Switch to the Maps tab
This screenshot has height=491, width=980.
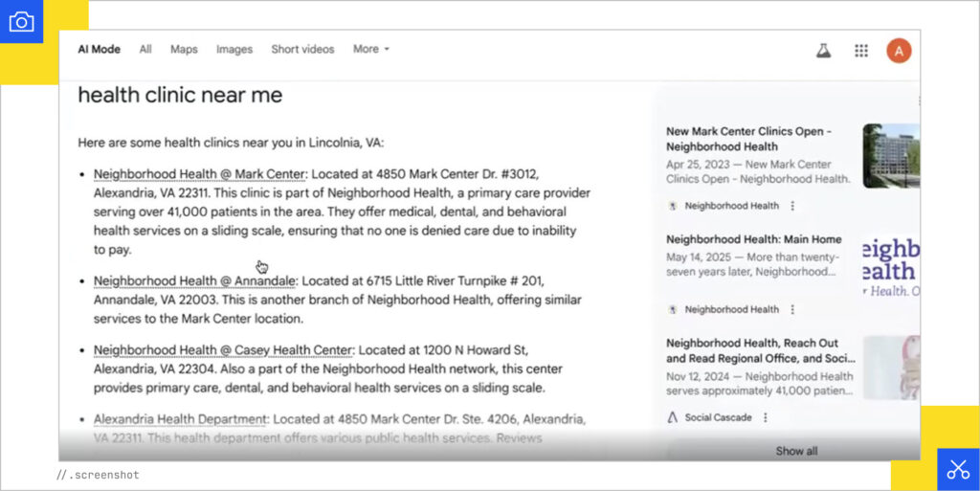coord(184,49)
